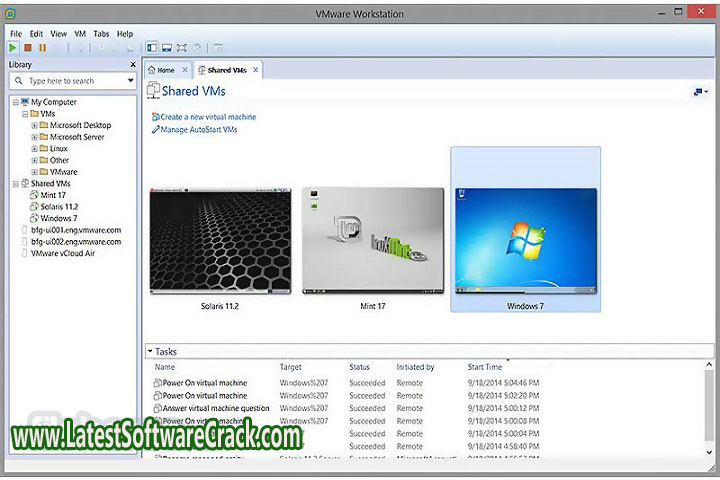Open the File menu
720x480 pixels.
coord(16,34)
